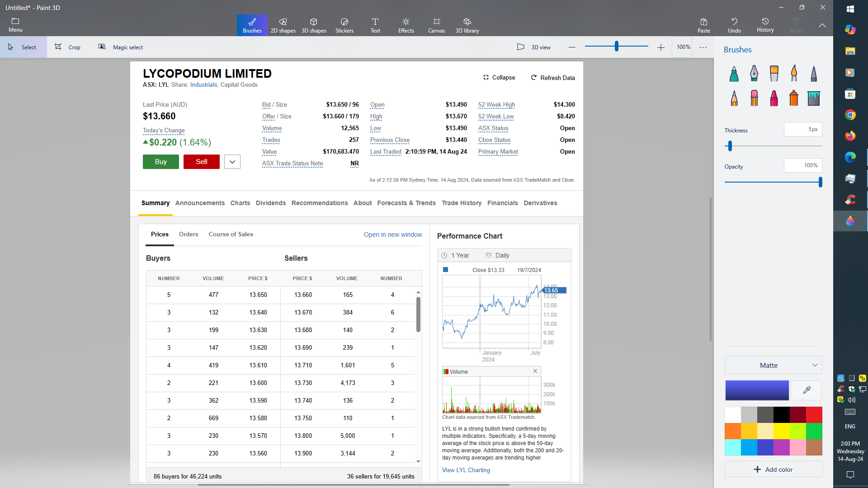Select the Eraser tool

[754, 98]
